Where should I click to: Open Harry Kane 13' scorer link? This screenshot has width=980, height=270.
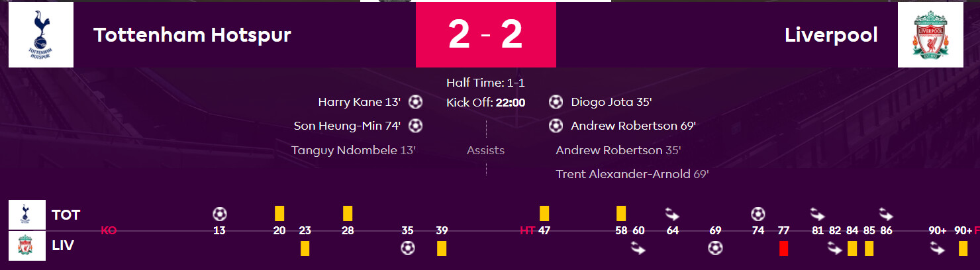360,102
